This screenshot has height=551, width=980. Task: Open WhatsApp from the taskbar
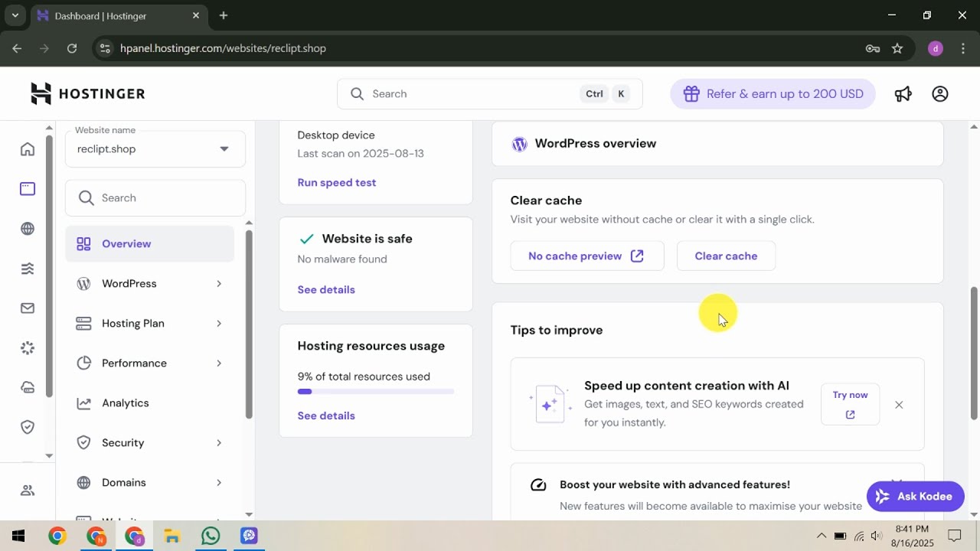tap(211, 536)
